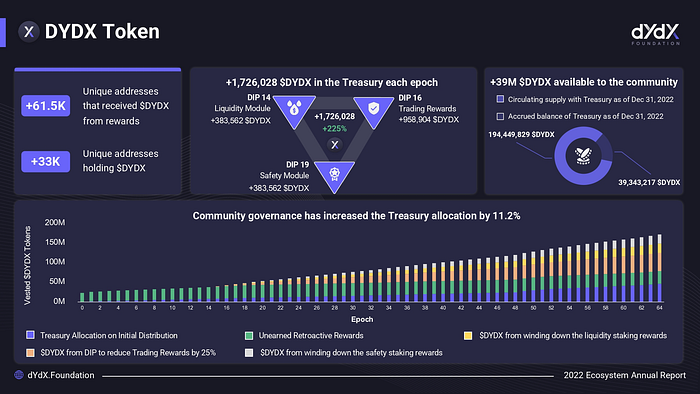Click the X icon in triangle center
Image resolution: width=700 pixels, height=394 pixels.
click(334, 145)
